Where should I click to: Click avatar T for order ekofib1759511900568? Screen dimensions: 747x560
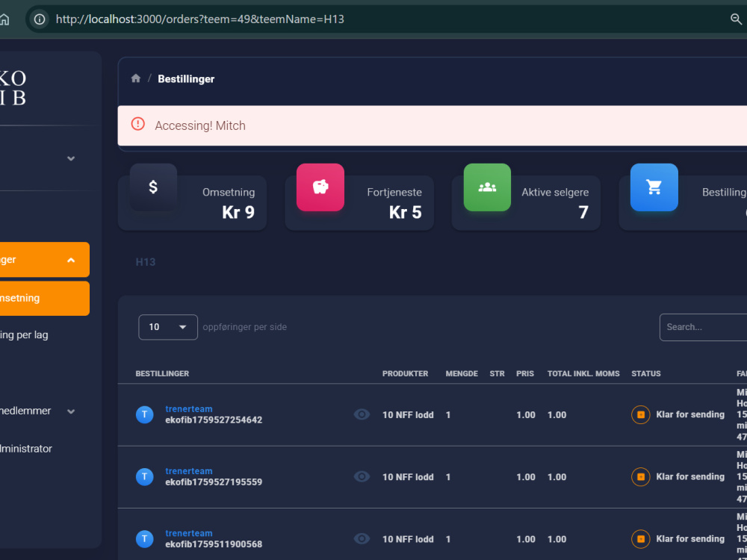[x=144, y=539]
